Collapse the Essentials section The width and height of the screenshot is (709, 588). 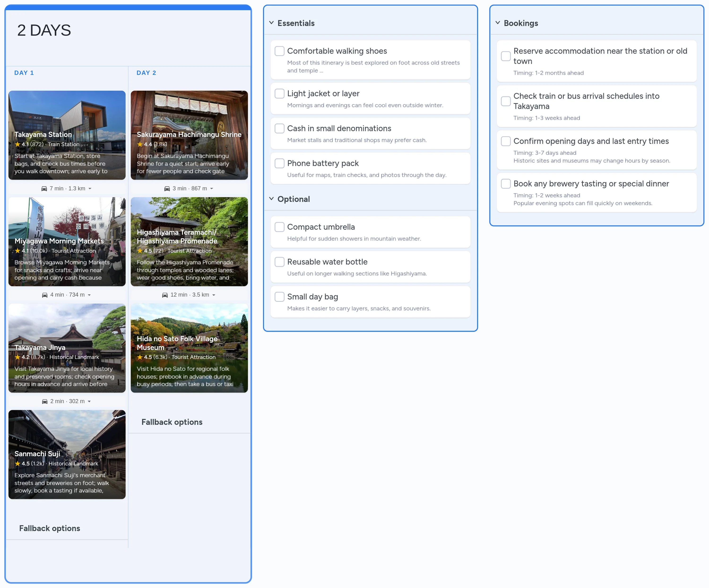272,23
